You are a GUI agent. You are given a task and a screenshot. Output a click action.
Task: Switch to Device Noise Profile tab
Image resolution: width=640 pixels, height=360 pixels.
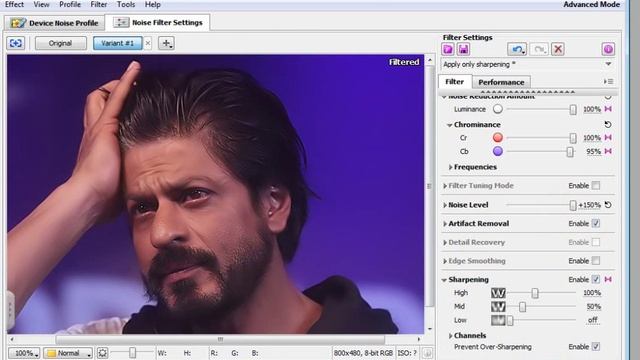pos(55,23)
